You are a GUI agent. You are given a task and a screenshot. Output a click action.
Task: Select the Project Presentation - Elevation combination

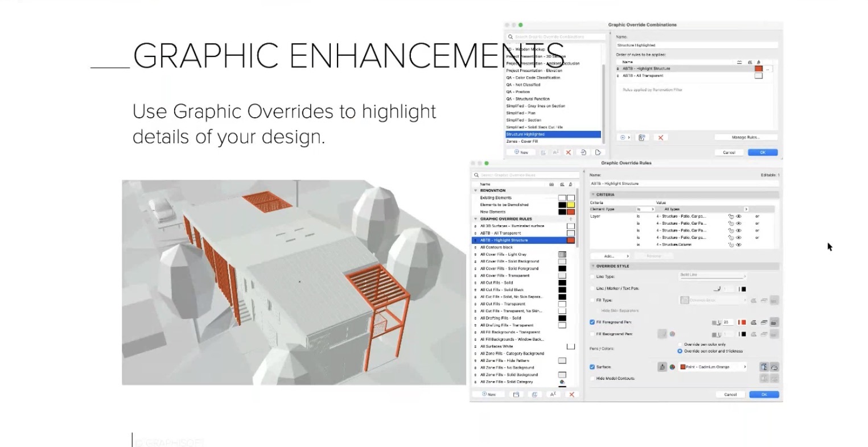click(x=553, y=71)
